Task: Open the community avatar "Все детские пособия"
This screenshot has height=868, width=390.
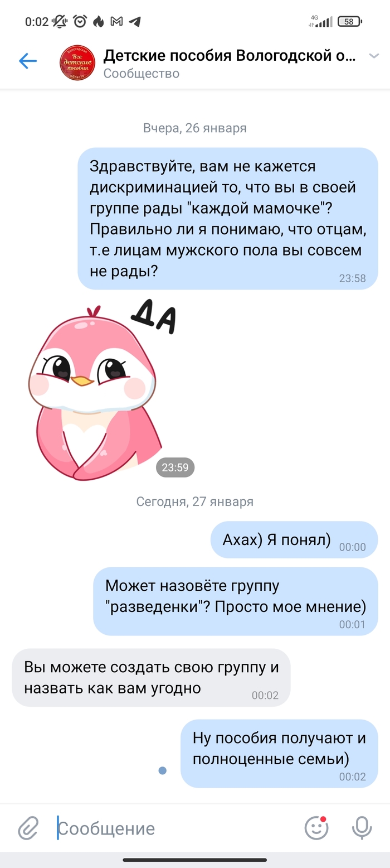Action: click(x=77, y=63)
